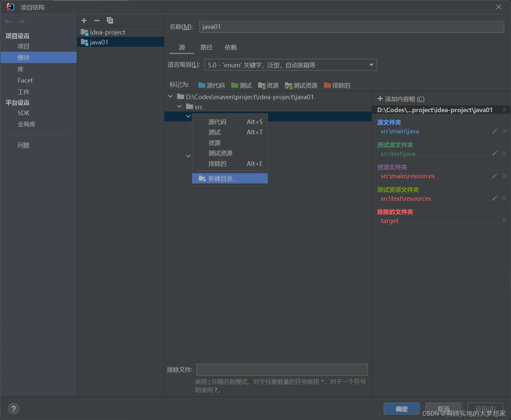Collapse the lower subfolder chevron
This screenshot has width=511, height=420.
pyautogui.click(x=188, y=156)
